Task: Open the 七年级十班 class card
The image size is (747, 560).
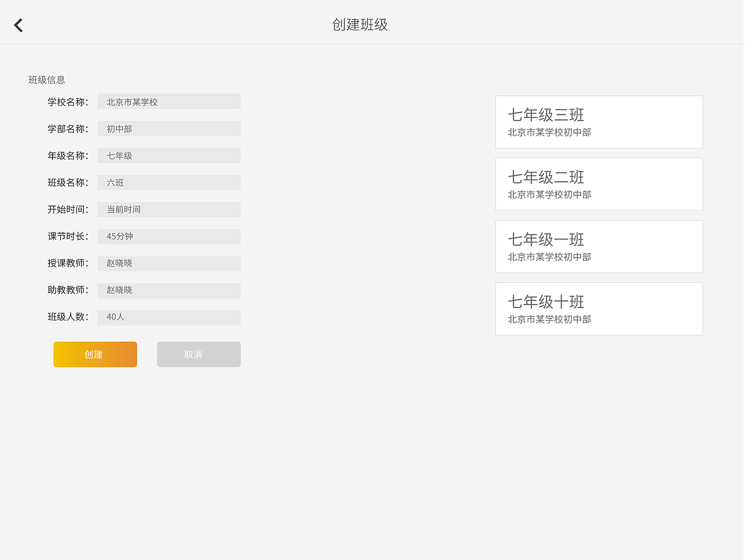Action: (x=599, y=309)
